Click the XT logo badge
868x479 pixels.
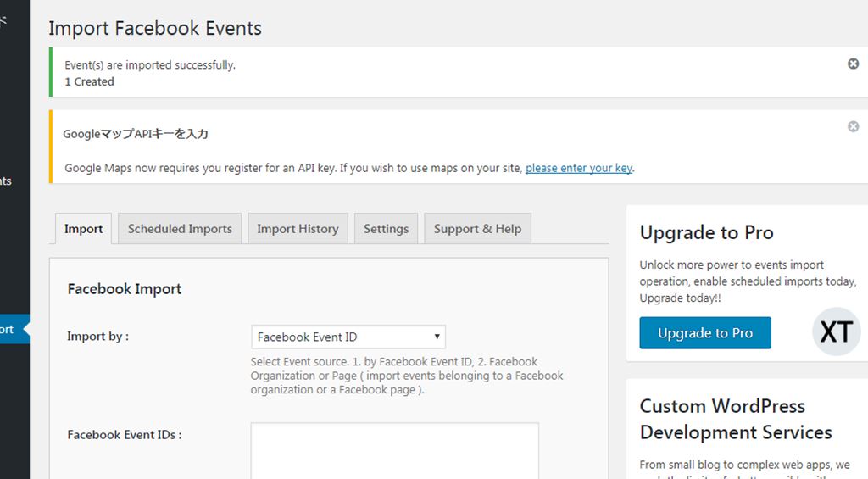tap(836, 332)
